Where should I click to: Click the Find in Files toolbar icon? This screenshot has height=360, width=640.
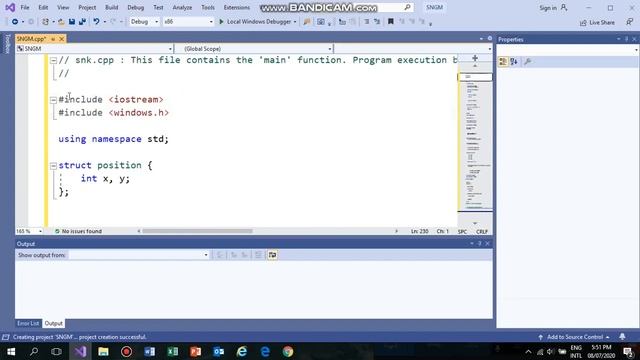click(307, 22)
